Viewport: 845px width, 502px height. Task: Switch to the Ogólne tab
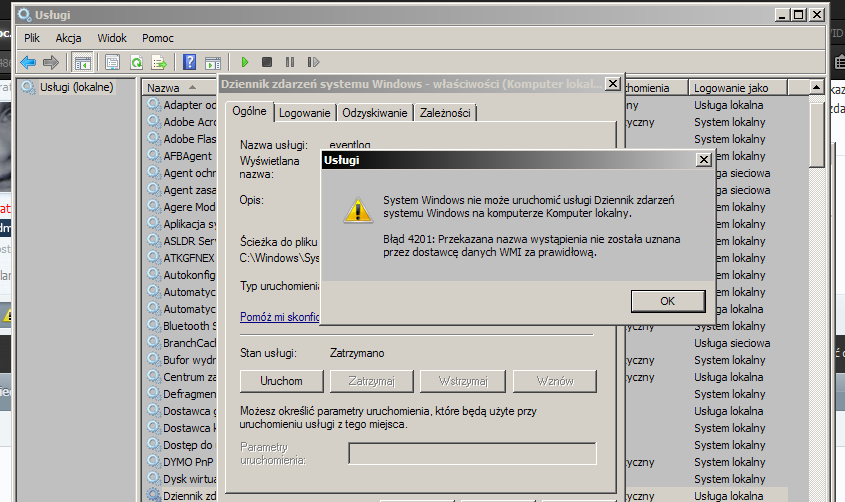tap(250, 111)
